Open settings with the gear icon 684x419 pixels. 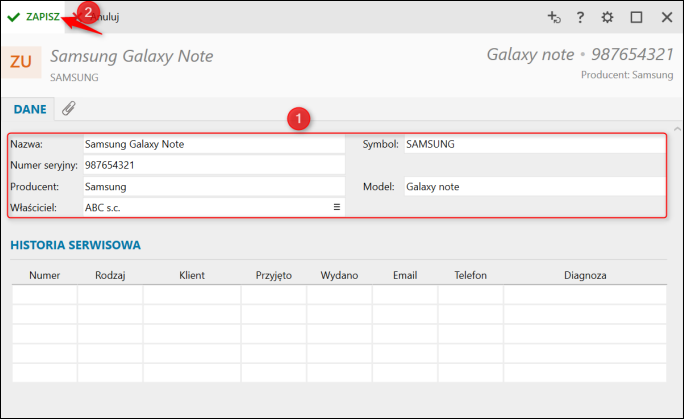[607, 17]
